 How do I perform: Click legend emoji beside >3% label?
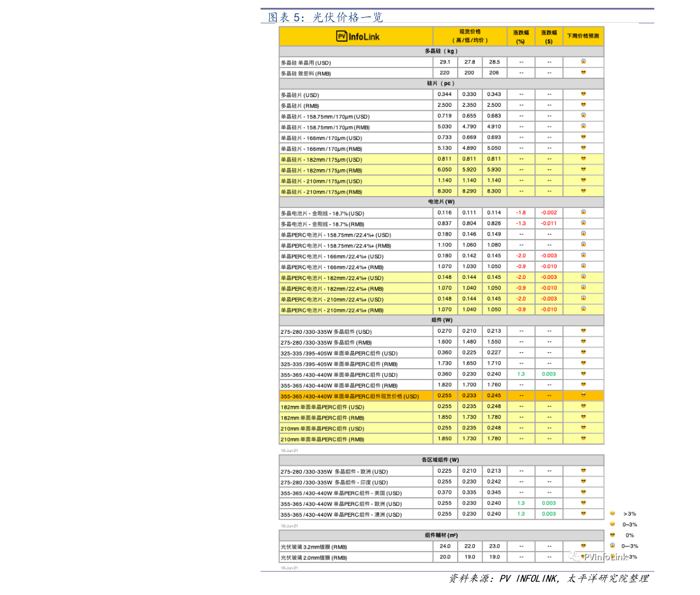pos(612,513)
